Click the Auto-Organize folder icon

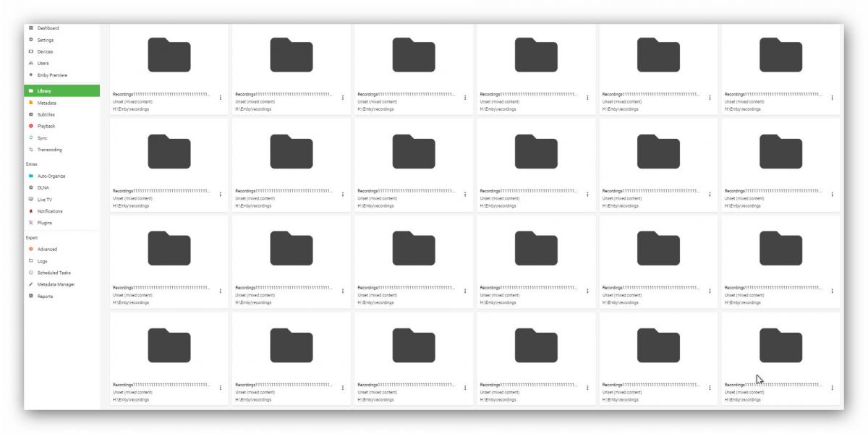(x=30, y=176)
